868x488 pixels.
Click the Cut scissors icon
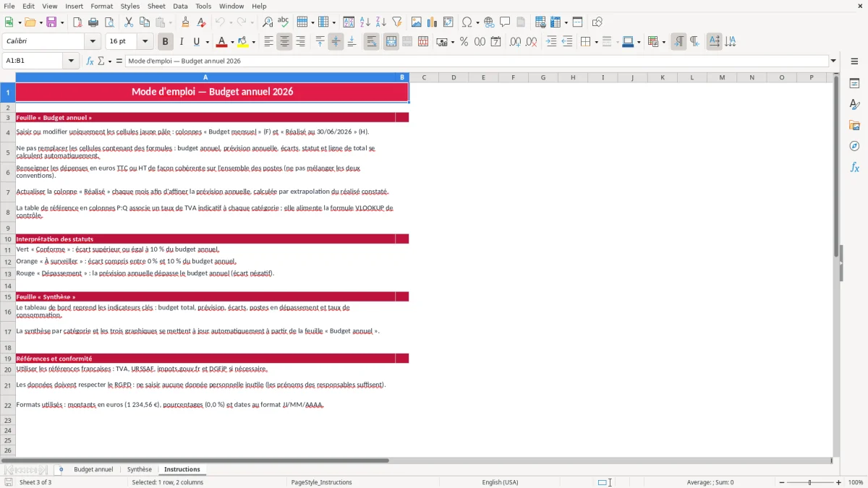(129, 22)
